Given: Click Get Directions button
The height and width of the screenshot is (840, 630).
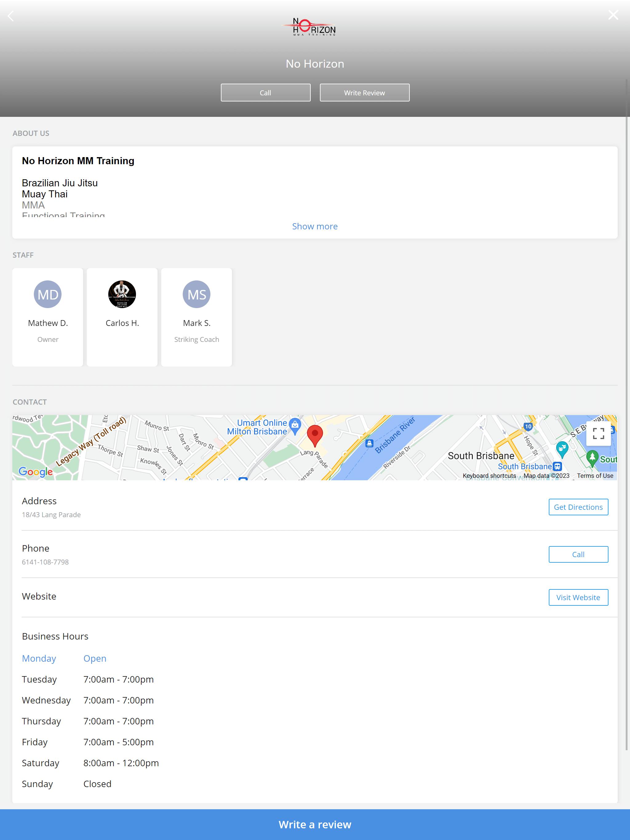Looking at the screenshot, I should click(x=578, y=507).
